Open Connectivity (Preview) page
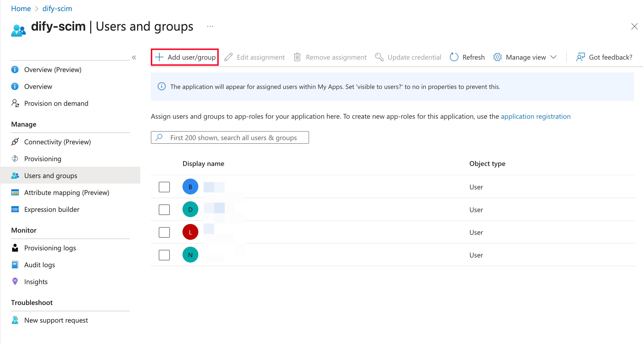The image size is (644, 344). tap(57, 142)
